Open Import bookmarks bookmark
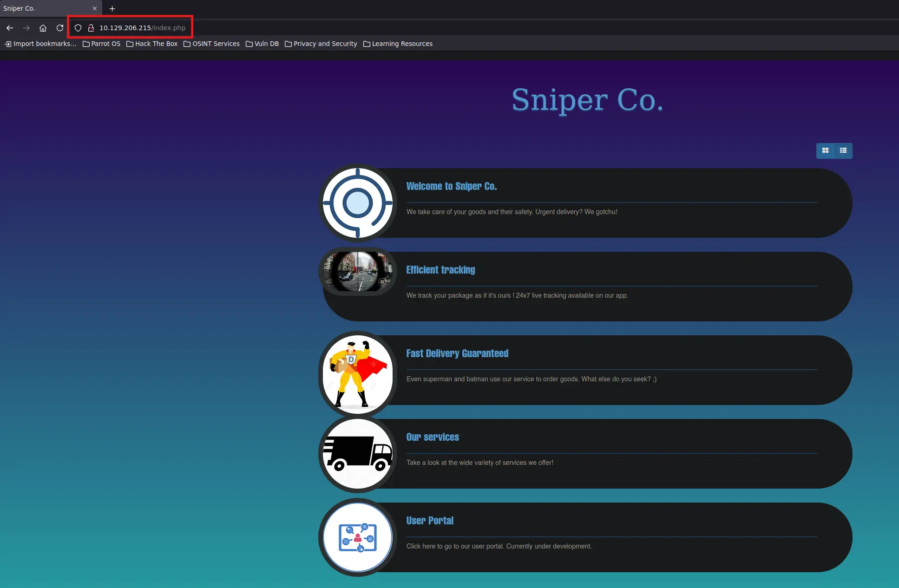Image resolution: width=899 pixels, height=588 pixels. (40, 44)
